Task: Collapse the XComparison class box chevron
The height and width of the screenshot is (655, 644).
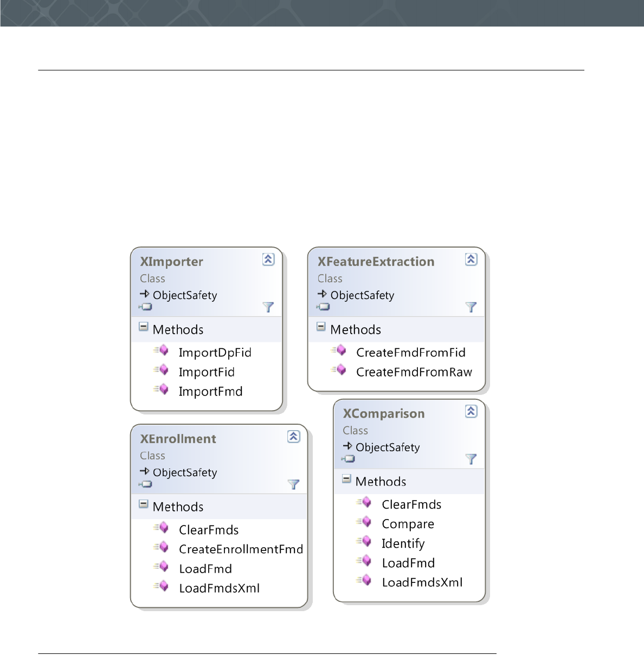Action: coord(471,411)
